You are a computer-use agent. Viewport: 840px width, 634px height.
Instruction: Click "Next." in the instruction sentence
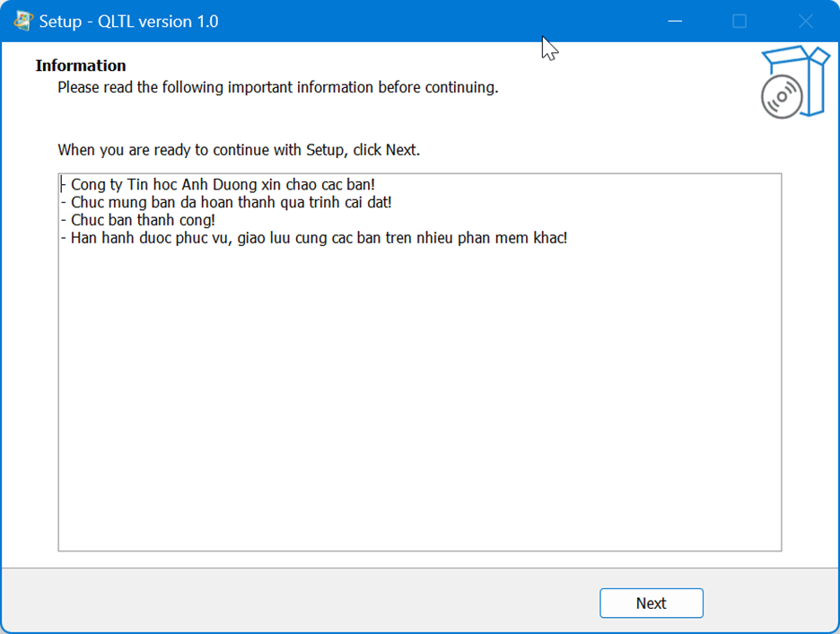(x=403, y=150)
